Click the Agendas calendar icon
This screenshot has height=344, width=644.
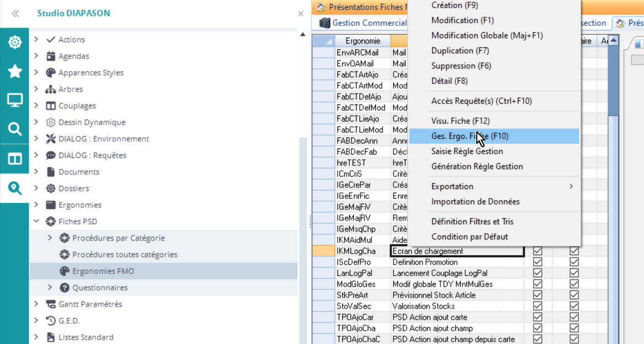click(x=51, y=56)
